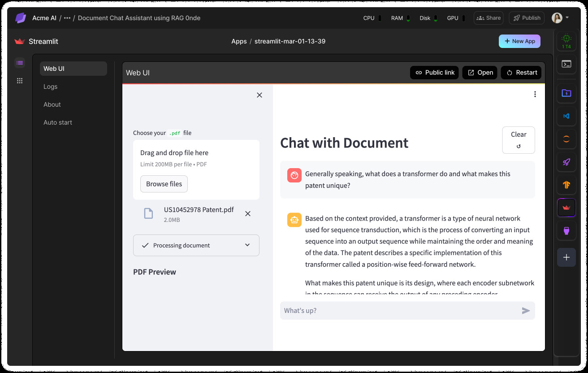Viewport: 588px width, 373px height.
Task: Open the purple cup icon in right sidebar
Action: click(566, 230)
